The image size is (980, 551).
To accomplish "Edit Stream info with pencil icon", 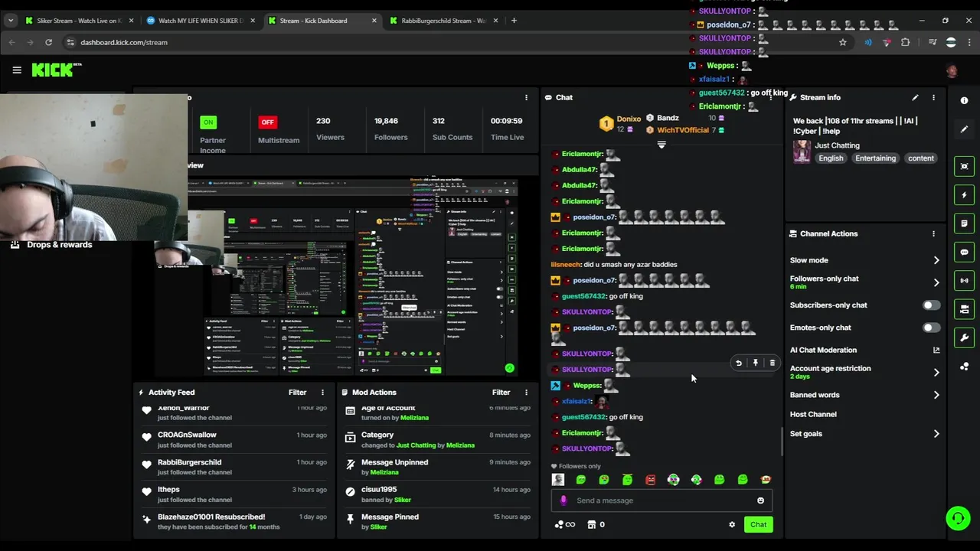I will 915,98.
